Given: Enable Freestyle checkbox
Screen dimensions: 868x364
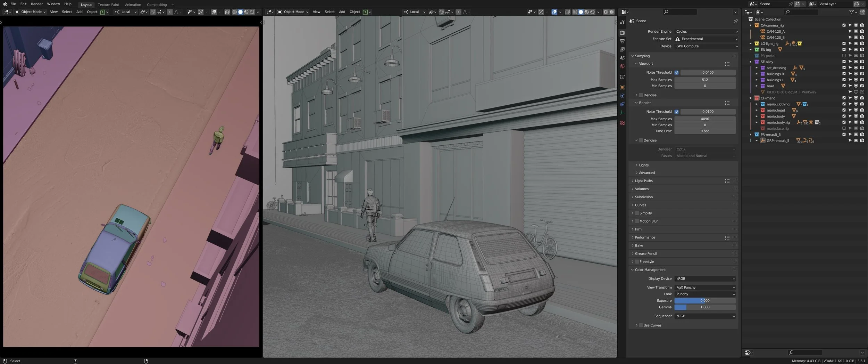Looking at the screenshot, I should pyautogui.click(x=637, y=261).
